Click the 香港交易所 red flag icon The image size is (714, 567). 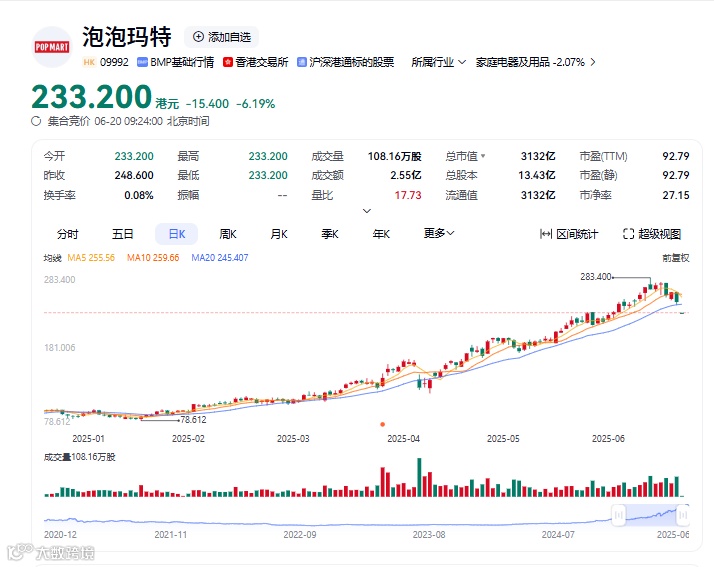tap(228, 62)
